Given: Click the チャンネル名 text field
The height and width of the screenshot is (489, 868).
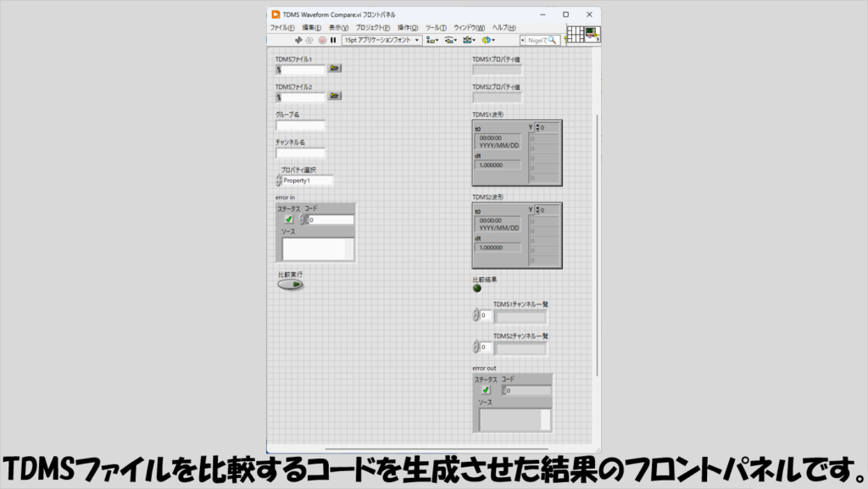Looking at the screenshot, I should click(x=301, y=153).
